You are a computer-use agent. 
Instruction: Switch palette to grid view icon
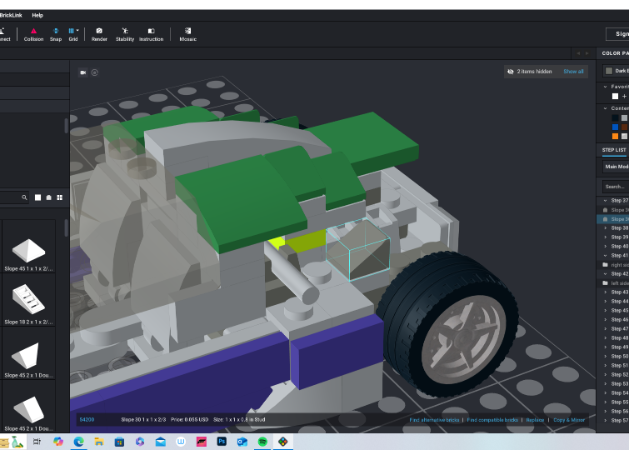pyautogui.click(x=59, y=198)
